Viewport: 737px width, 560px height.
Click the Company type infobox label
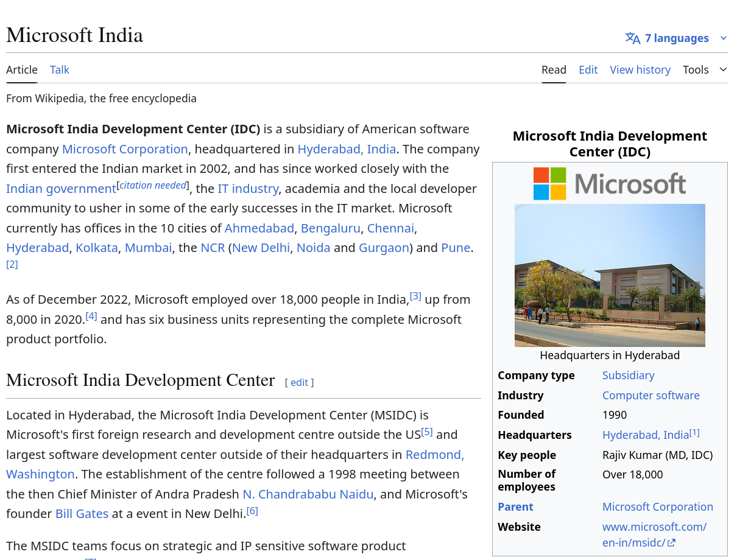tap(536, 376)
